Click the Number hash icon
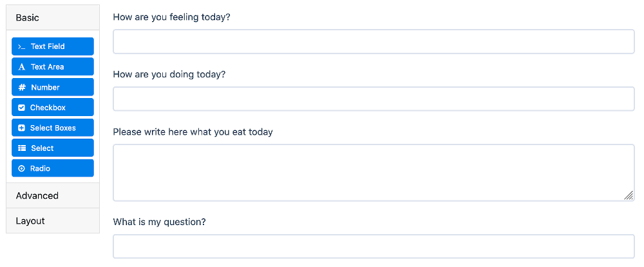The width and height of the screenshot is (644, 267). pyautogui.click(x=22, y=87)
